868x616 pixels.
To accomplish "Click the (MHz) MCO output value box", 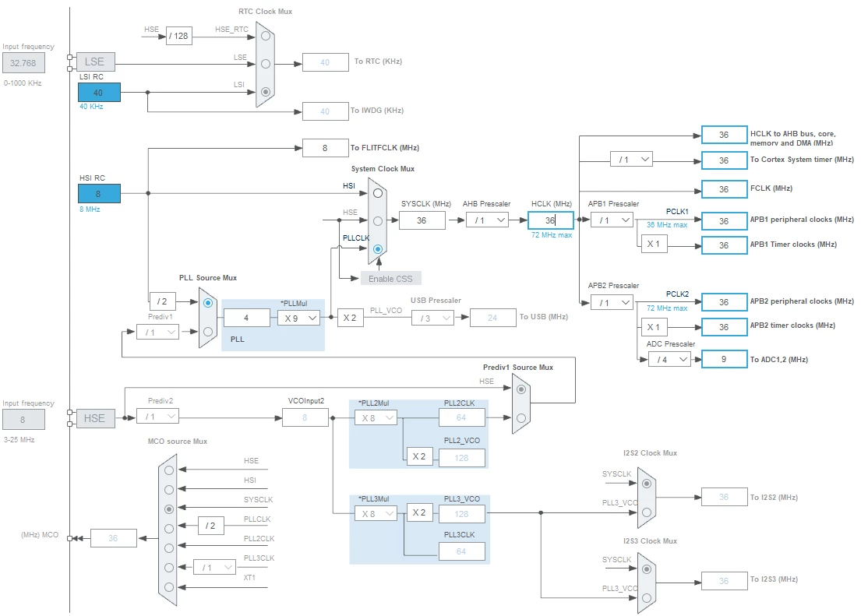I will pos(114,538).
